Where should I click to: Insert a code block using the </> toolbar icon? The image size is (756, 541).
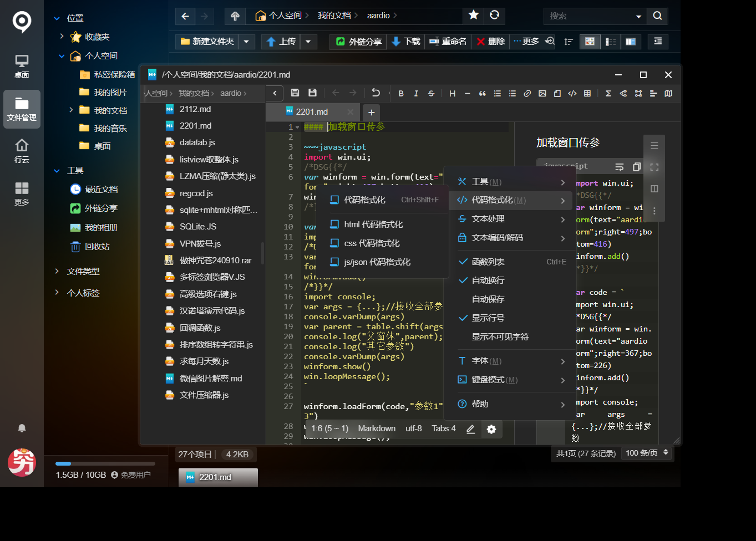coord(572,94)
